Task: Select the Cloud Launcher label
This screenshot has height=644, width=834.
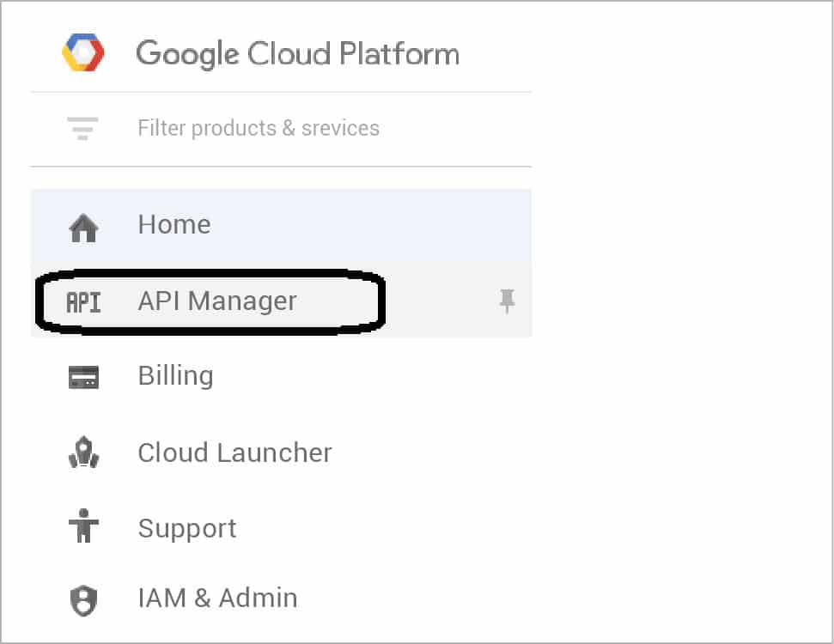Action: (x=234, y=453)
